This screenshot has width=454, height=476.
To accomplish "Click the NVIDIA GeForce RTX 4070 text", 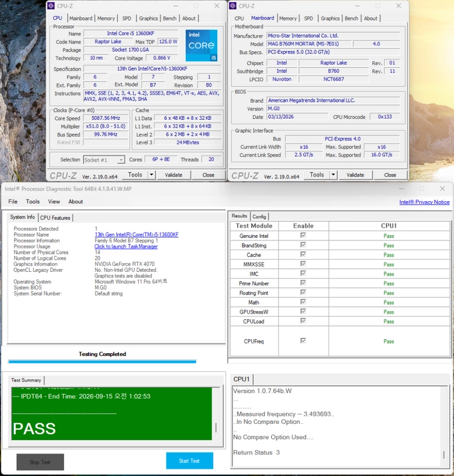I will (125, 264).
